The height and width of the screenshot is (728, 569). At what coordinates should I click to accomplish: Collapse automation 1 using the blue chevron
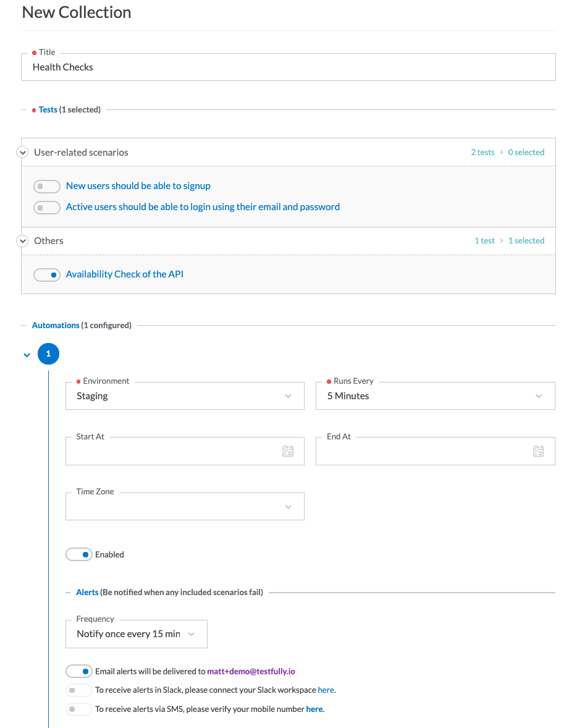coord(27,355)
